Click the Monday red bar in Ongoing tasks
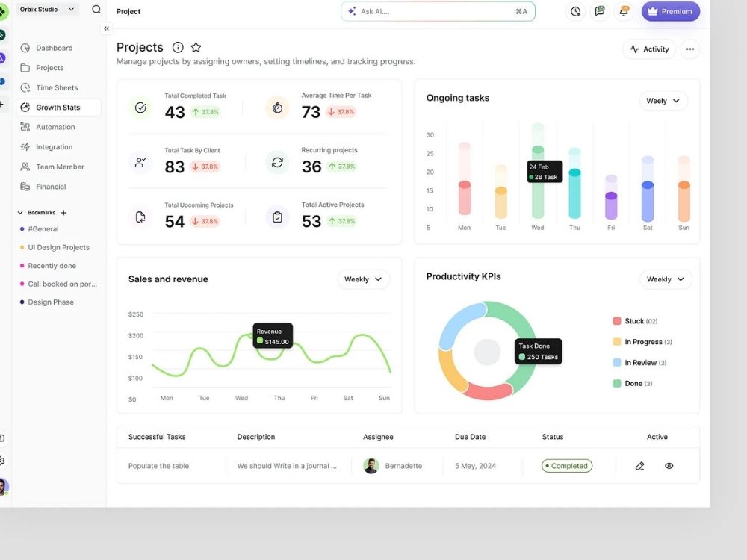 click(465, 199)
